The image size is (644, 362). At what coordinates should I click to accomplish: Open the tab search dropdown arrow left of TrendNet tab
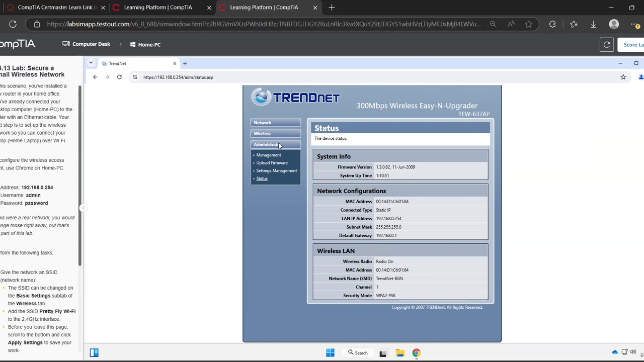(x=91, y=63)
